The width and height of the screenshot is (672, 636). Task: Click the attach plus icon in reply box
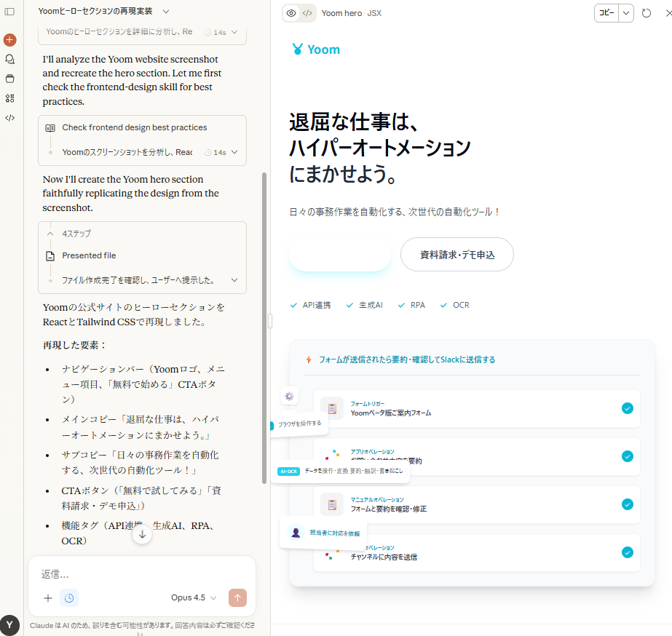click(48, 598)
